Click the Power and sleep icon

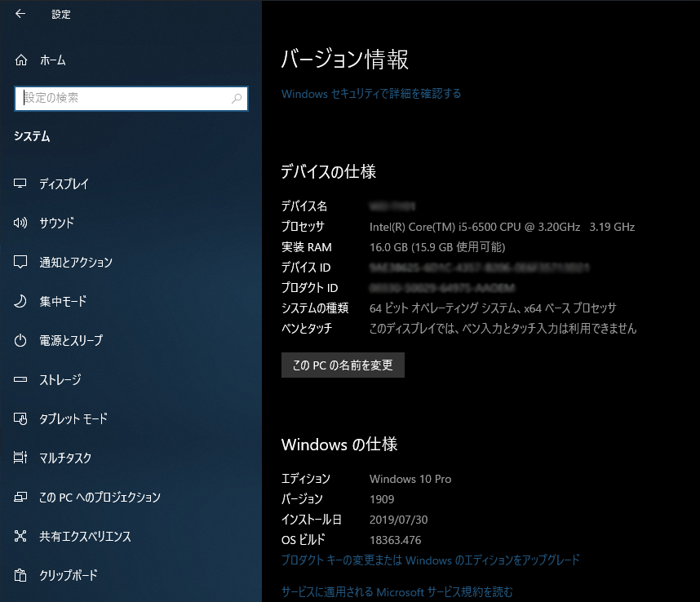[x=20, y=340]
